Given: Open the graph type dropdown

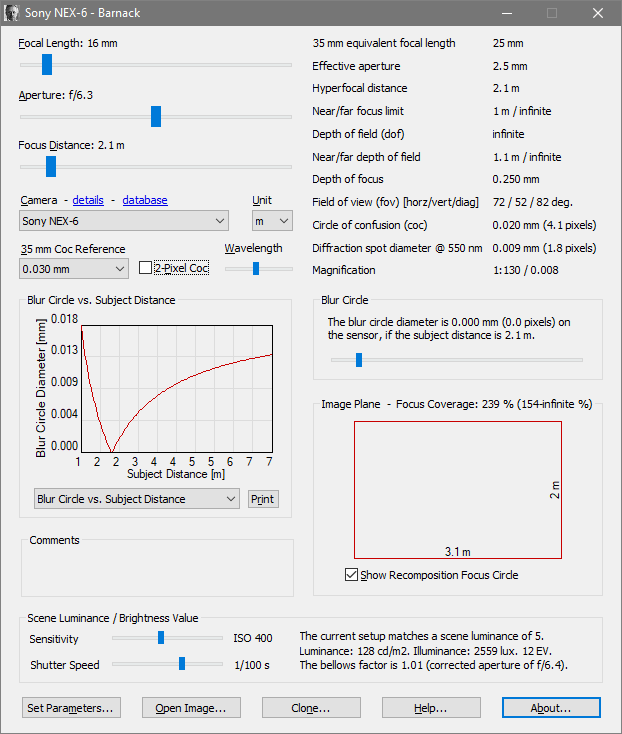Looking at the screenshot, I should tap(137, 499).
